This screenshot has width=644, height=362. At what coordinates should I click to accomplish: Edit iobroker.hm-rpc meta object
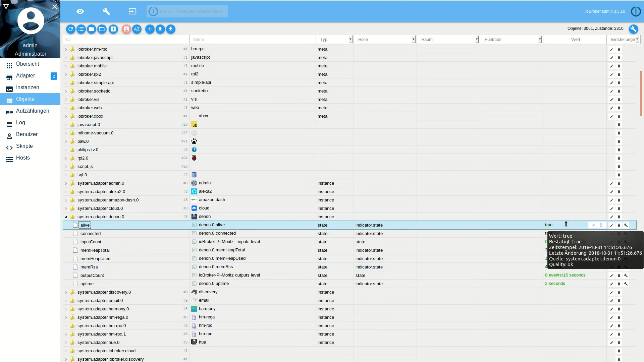(611, 49)
